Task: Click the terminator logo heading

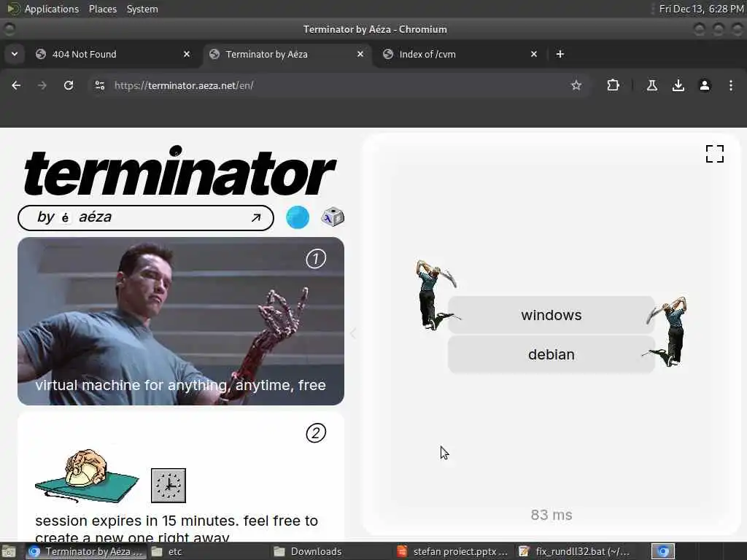Action: pos(180,172)
